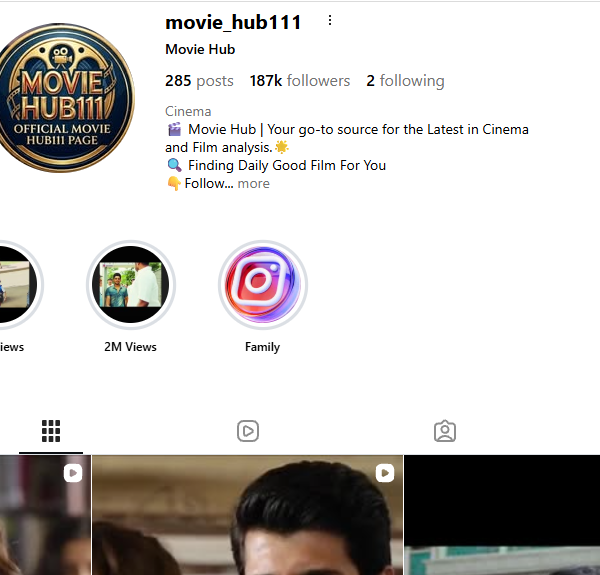The height and width of the screenshot is (575, 600).
Task: Switch to the Tagged photos tab
Action: pyautogui.click(x=445, y=431)
